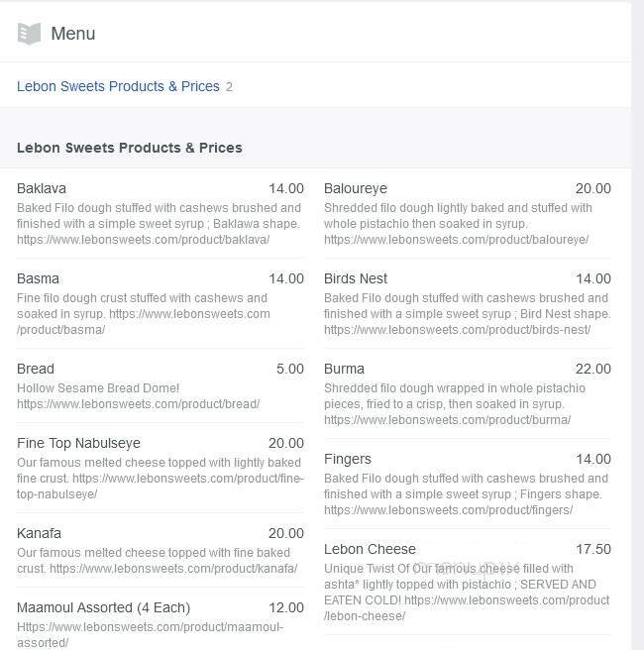Select the Burma menu entry

pyautogui.click(x=344, y=369)
